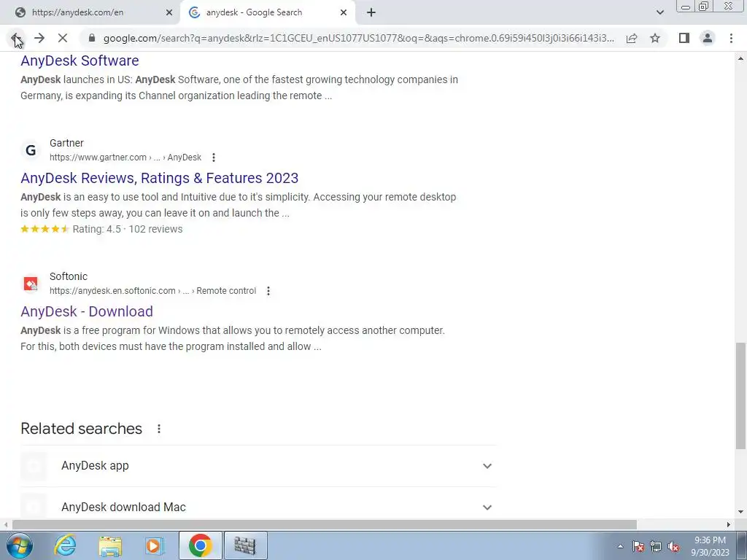The height and width of the screenshot is (560, 747).
Task: Go back using the browser back arrow
Action: (16, 38)
